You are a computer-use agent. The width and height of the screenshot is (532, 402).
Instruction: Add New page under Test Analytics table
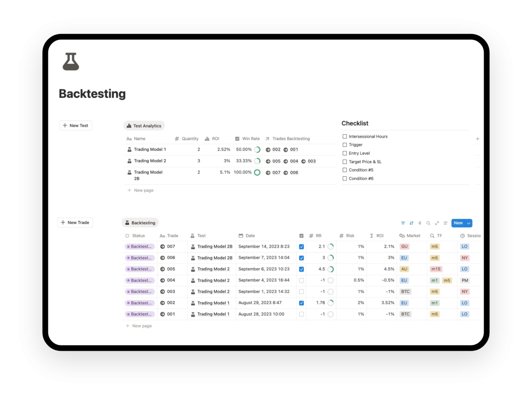[140, 190]
